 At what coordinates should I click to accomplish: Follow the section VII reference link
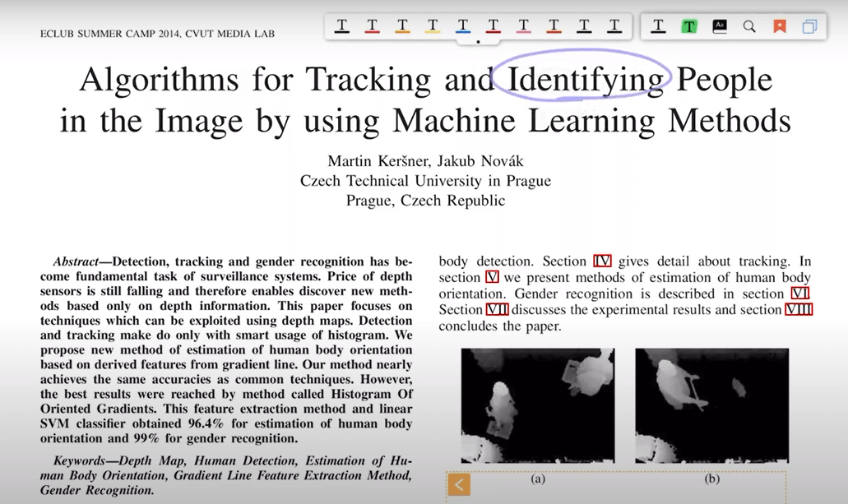click(x=497, y=310)
